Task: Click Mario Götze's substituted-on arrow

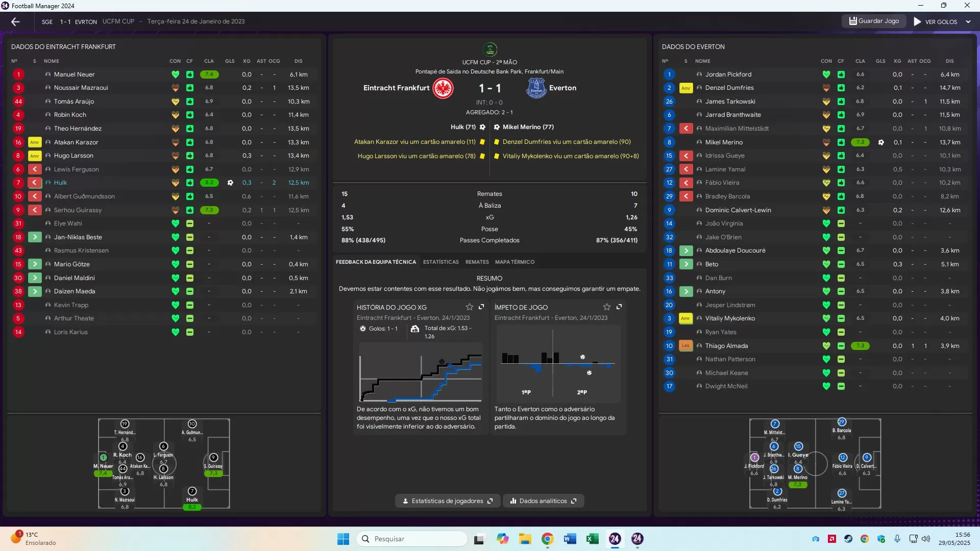Action: click(34, 264)
